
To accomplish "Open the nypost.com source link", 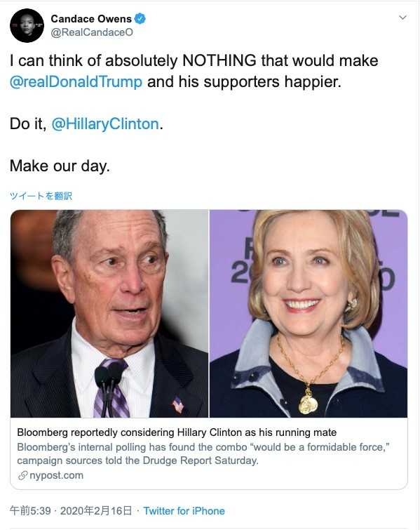I will click(x=56, y=475).
